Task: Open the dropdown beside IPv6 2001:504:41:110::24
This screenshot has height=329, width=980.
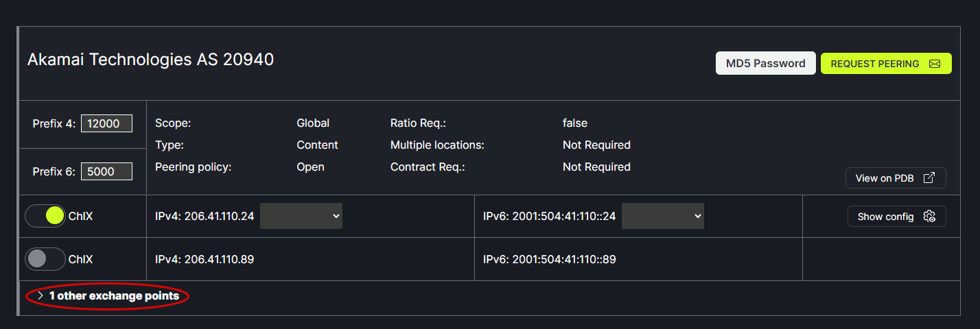Action: click(662, 216)
